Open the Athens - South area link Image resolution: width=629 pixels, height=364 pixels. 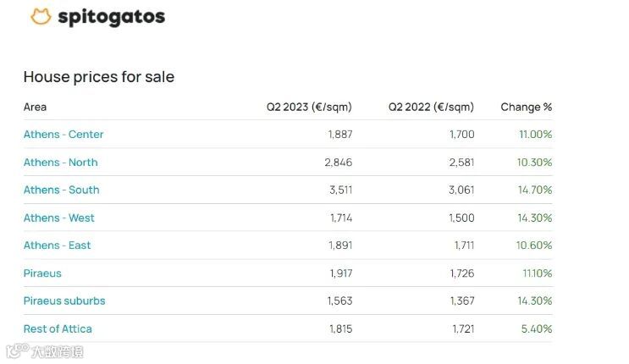coord(61,190)
